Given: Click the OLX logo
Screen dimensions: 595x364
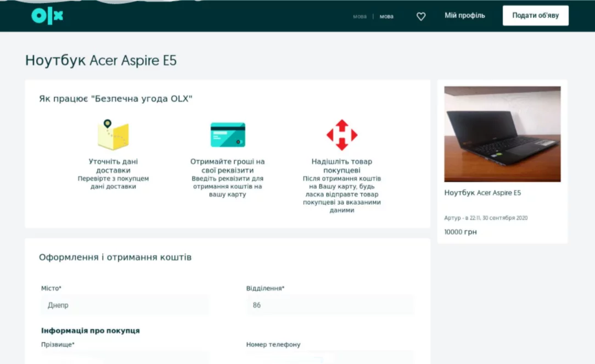Looking at the screenshot, I should pyautogui.click(x=47, y=16).
